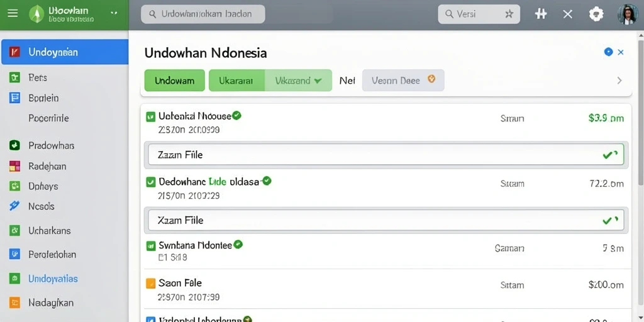Click the Radehan sidebar icon

14,166
